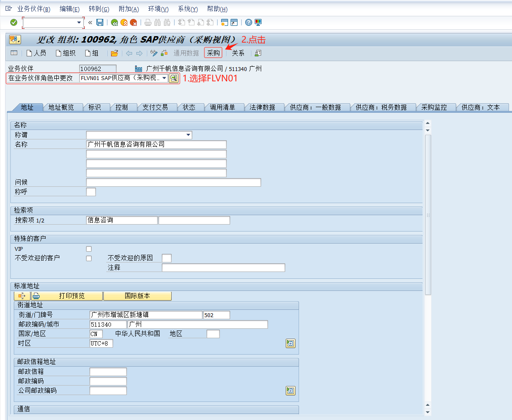The image size is (512, 420).
Task: Click the title bar service icon
Action: (15, 40)
